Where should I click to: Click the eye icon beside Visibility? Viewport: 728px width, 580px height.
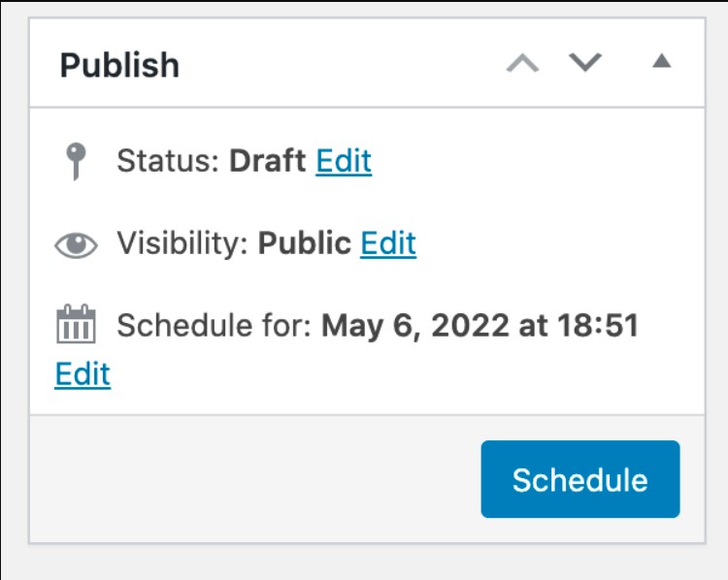[76, 244]
